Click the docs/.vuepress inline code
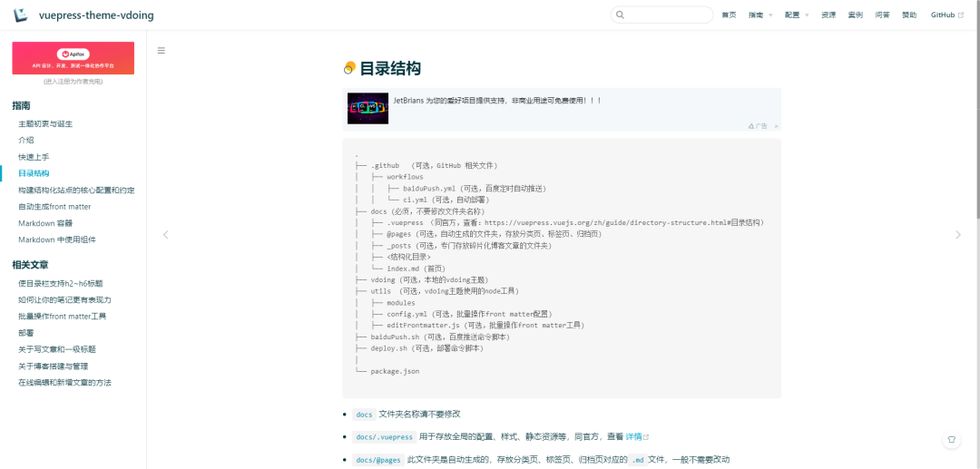This screenshot has width=980, height=469. coord(384,436)
